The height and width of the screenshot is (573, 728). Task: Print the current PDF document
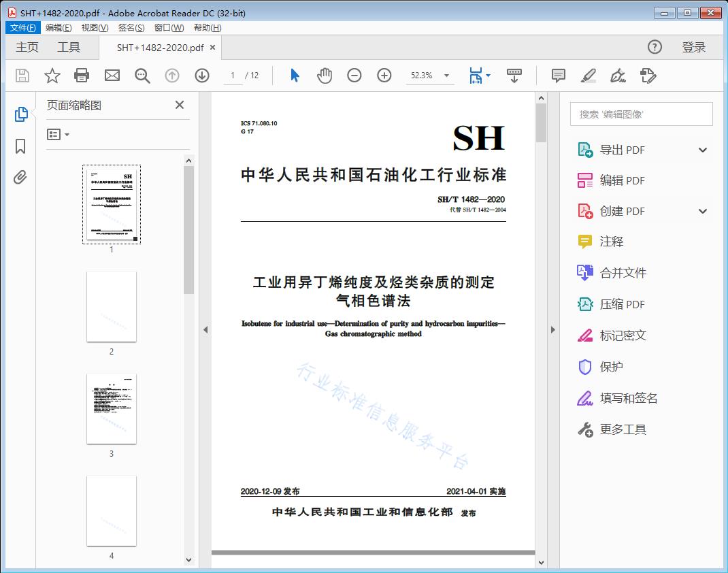click(x=82, y=76)
